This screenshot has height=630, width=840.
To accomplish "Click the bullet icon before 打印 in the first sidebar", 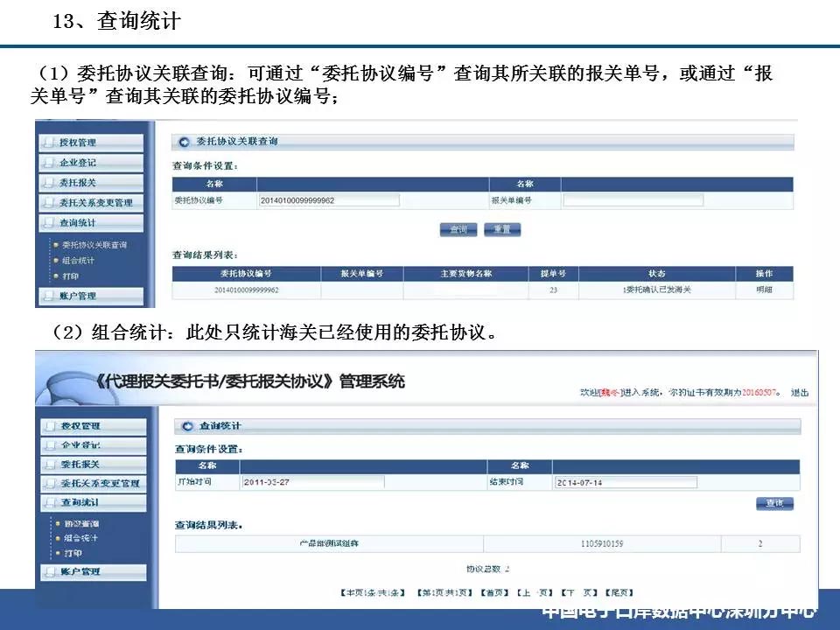I will coord(56,276).
